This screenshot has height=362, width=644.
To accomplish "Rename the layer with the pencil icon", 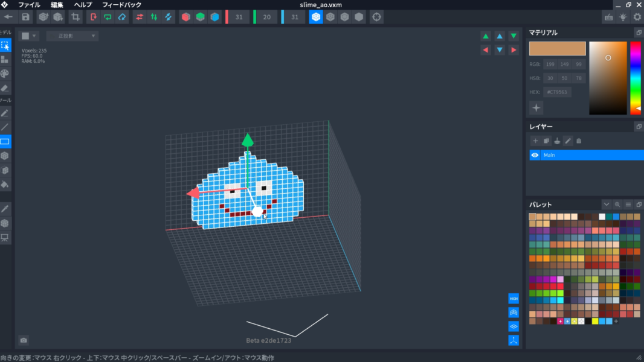I will coord(568,141).
